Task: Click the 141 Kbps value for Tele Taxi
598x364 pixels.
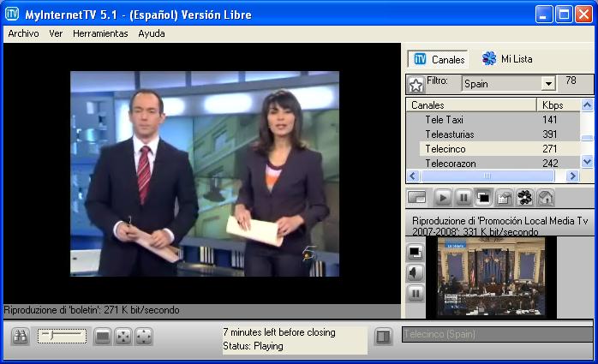Action: [549, 120]
